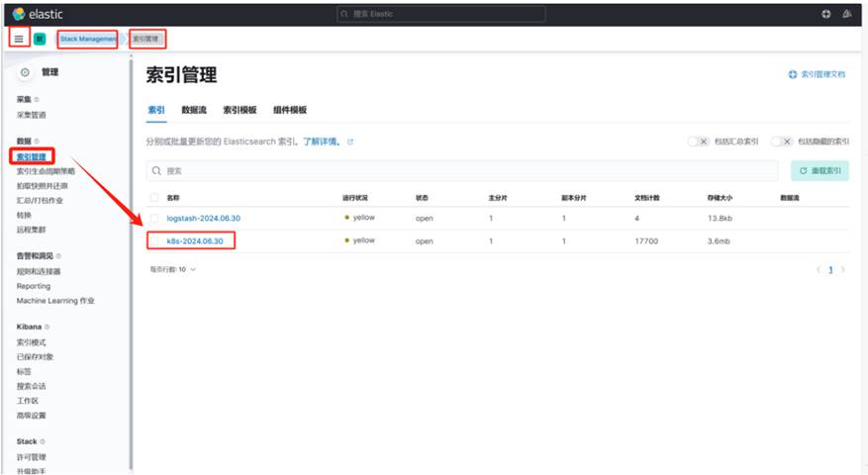
Task: Click the info icon next to 数据
Action: [x=37, y=142]
